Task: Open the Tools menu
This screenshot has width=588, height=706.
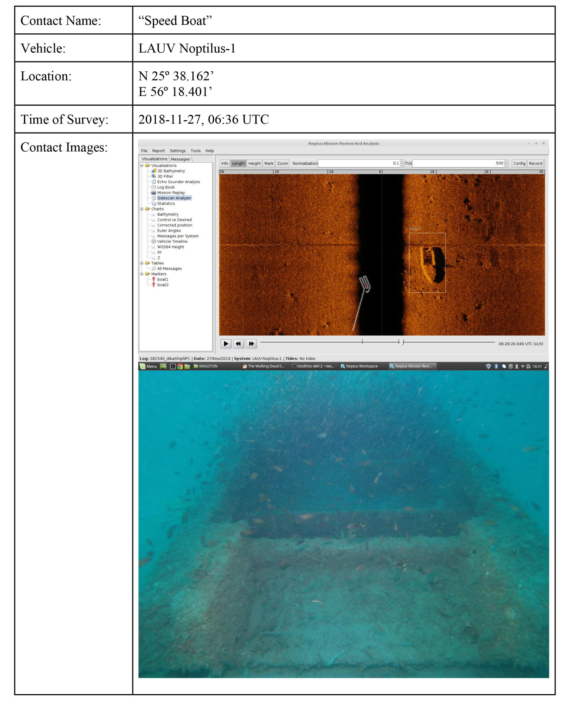Action: point(195,151)
